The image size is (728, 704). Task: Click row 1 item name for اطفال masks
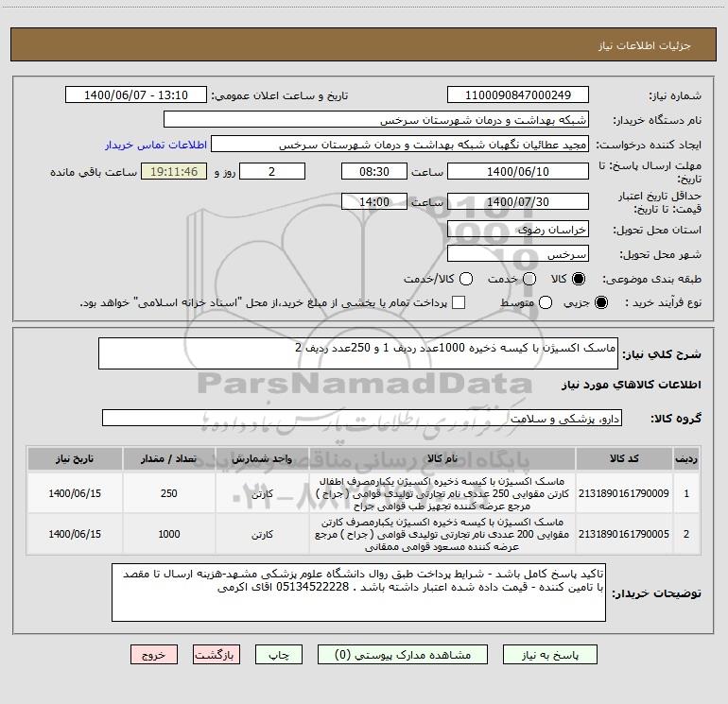tap(442, 493)
